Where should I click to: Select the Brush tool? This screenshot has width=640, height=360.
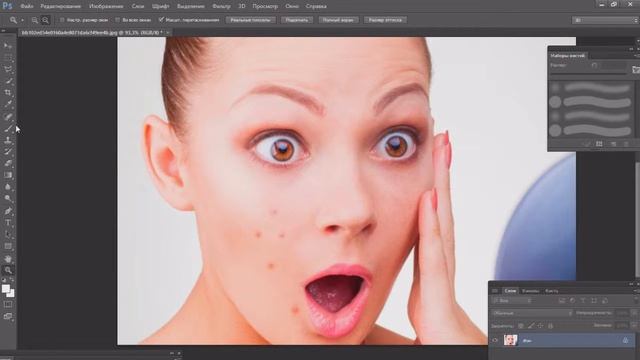[x=8, y=129]
